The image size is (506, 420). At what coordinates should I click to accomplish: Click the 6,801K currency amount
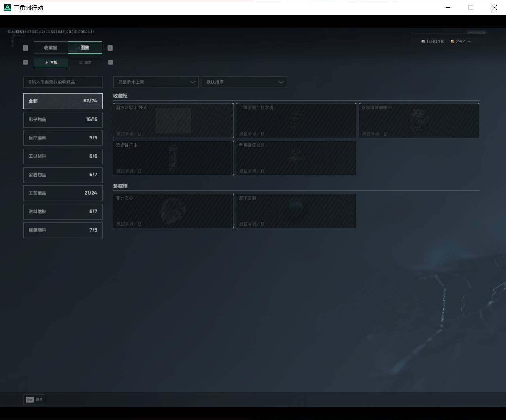pyautogui.click(x=435, y=41)
